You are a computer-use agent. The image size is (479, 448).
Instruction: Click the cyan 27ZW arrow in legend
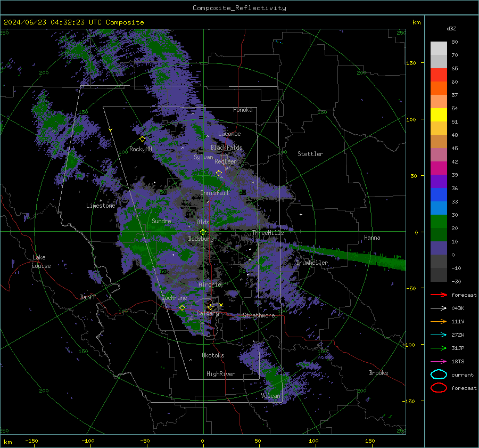439,335
